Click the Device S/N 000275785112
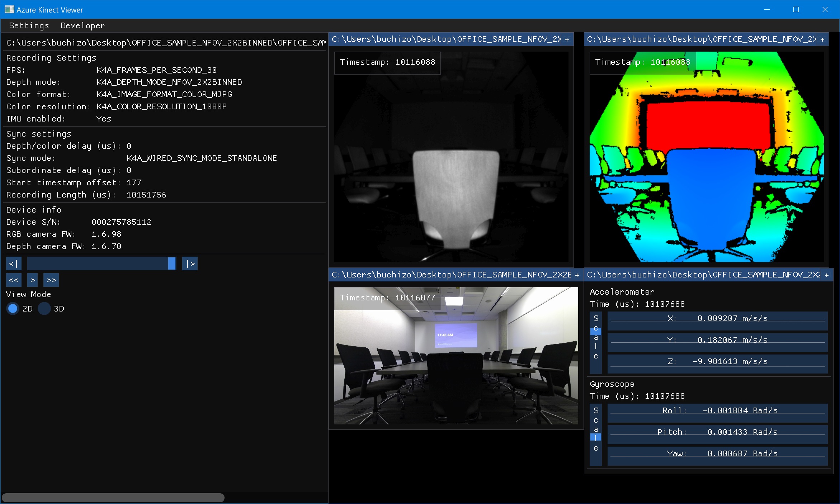 [x=122, y=222]
